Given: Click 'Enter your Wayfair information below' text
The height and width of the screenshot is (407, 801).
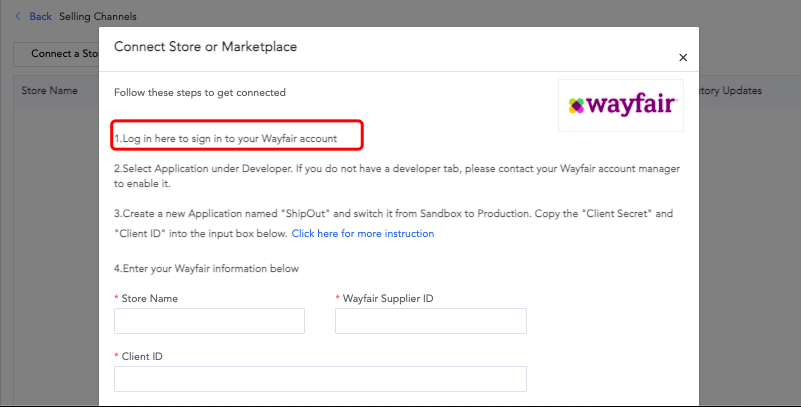Looking at the screenshot, I should click(206, 269).
